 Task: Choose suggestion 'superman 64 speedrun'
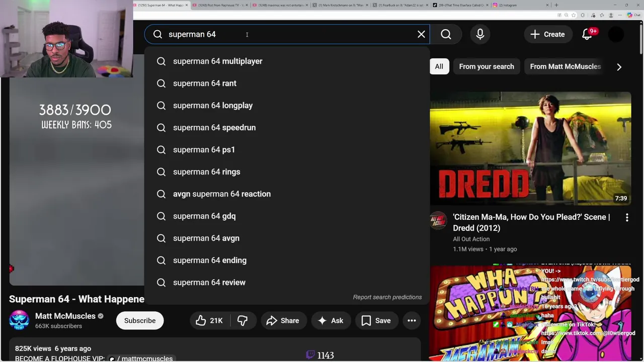[287, 128]
